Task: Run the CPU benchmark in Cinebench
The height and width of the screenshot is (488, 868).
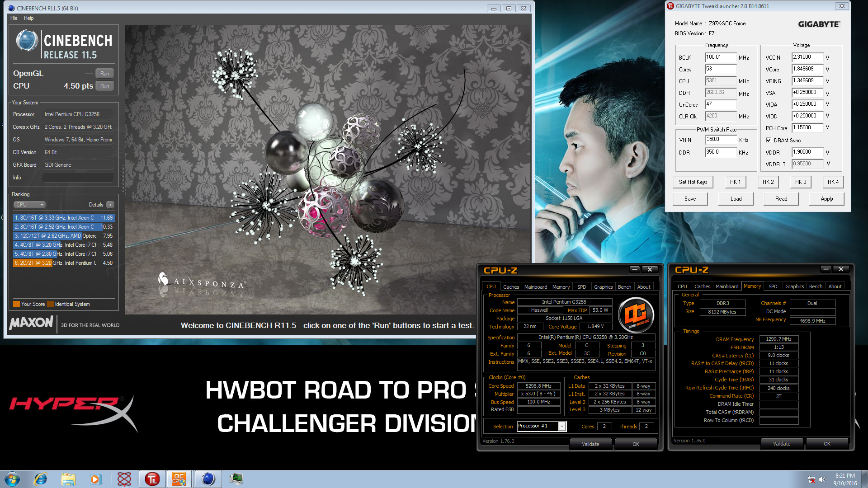Action: point(104,86)
